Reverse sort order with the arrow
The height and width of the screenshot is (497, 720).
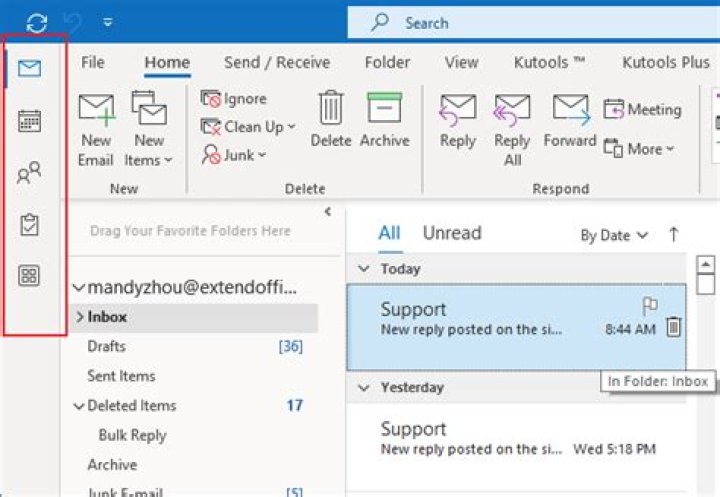click(674, 235)
